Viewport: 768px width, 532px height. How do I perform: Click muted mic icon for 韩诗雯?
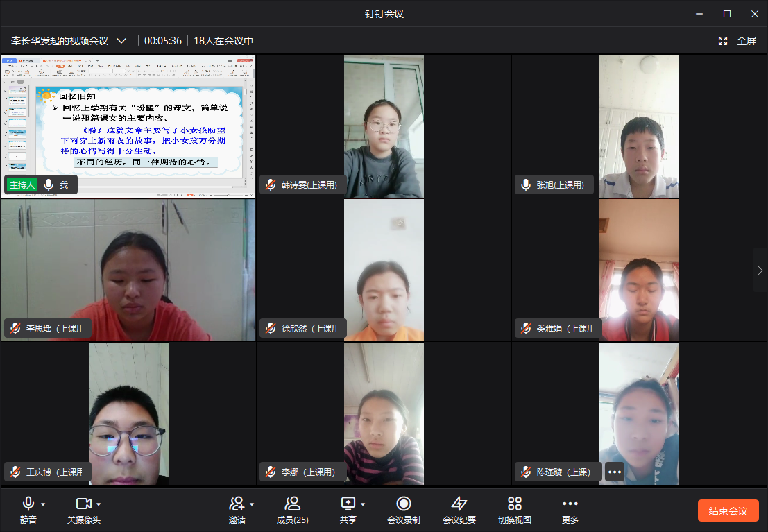(x=271, y=185)
